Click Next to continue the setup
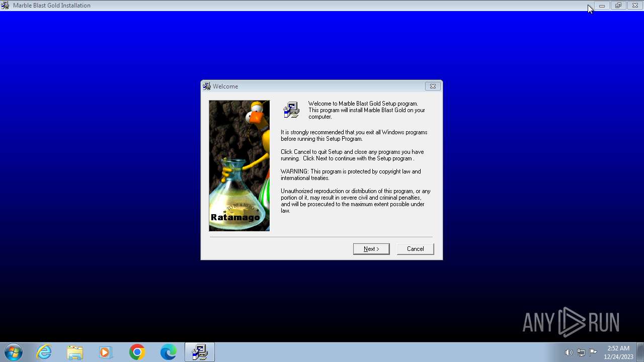644x362 pixels. (371, 249)
